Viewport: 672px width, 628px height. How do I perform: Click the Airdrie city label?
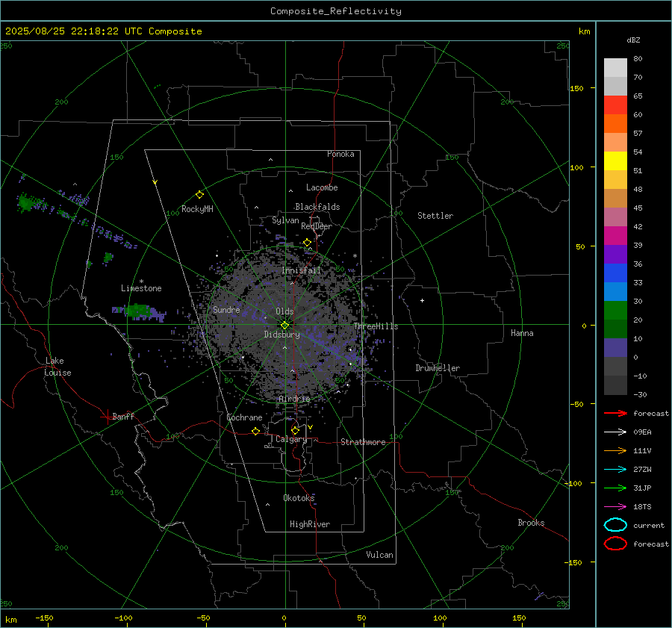(x=294, y=399)
